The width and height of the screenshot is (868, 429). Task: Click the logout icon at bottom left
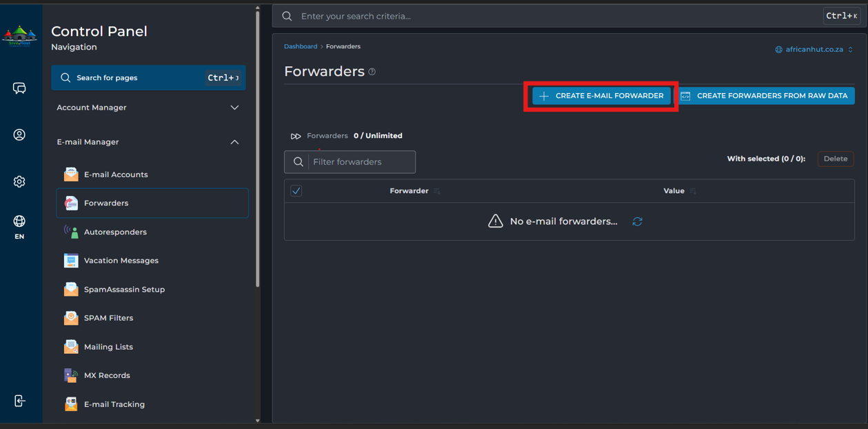click(19, 401)
